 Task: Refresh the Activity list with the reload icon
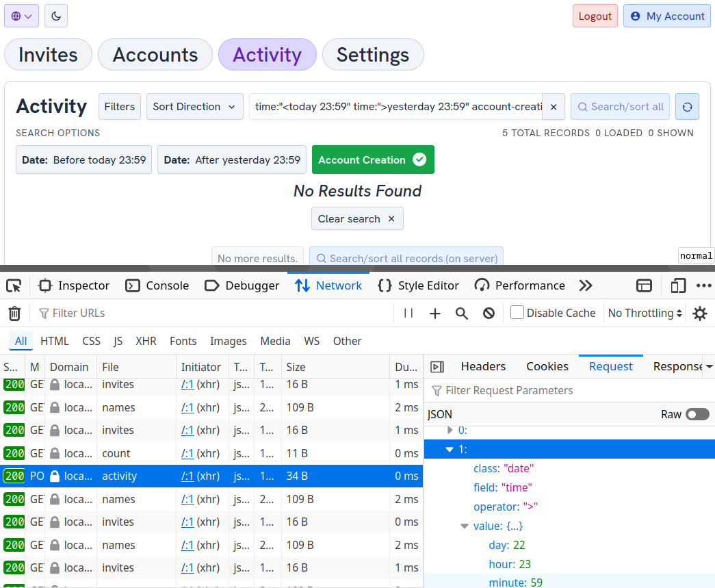pyautogui.click(x=687, y=106)
